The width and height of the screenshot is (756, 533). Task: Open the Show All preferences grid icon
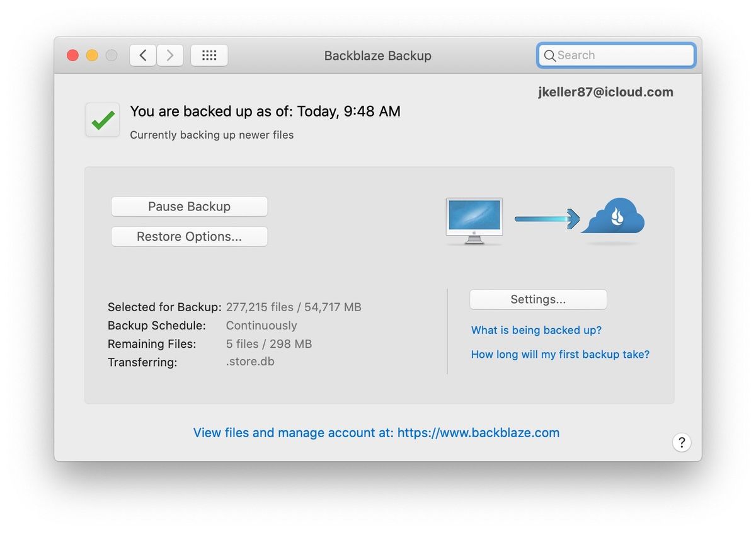[x=209, y=55]
